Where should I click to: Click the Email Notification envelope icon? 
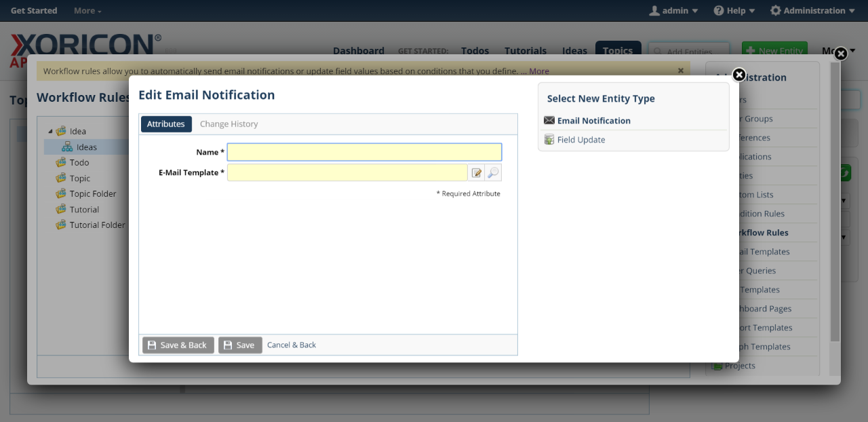tap(549, 121)
